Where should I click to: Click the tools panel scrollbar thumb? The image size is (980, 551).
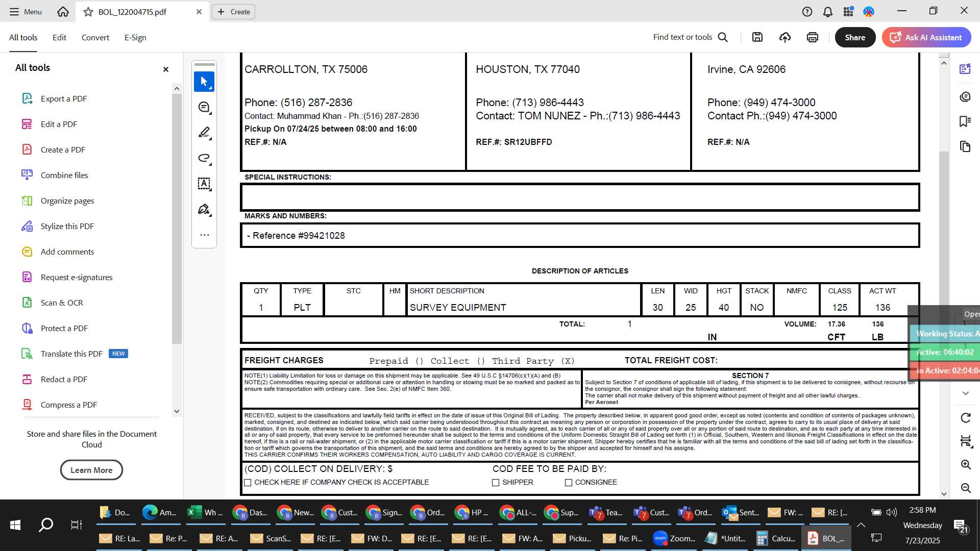(x=177, y=219)
